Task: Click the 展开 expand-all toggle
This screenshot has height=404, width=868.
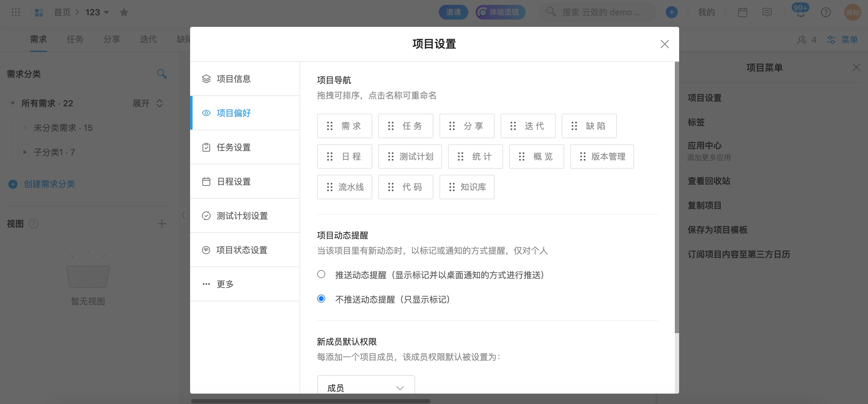Action: [x=148, y=103]
